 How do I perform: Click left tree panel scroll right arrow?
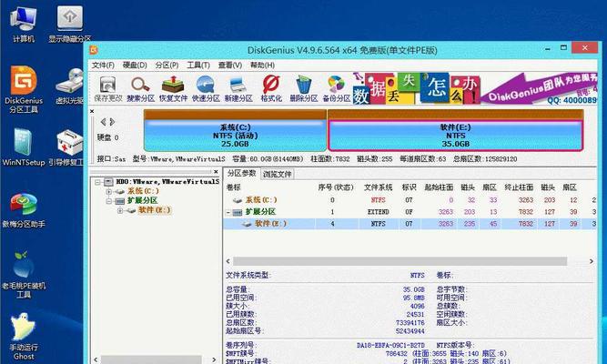214,359
